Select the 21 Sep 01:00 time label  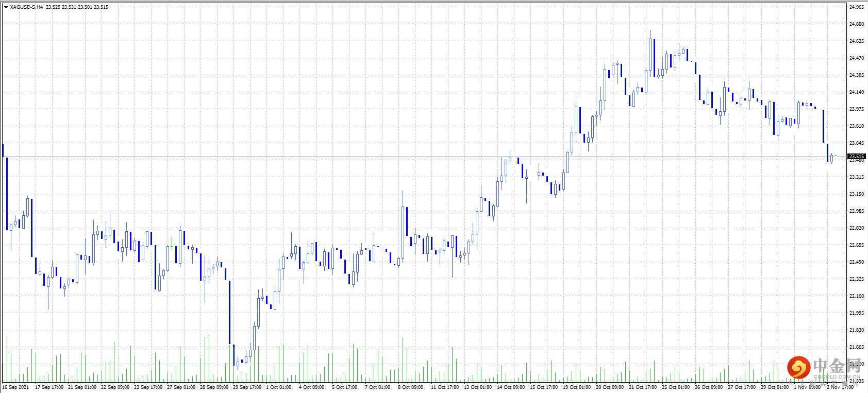point(82,387)
